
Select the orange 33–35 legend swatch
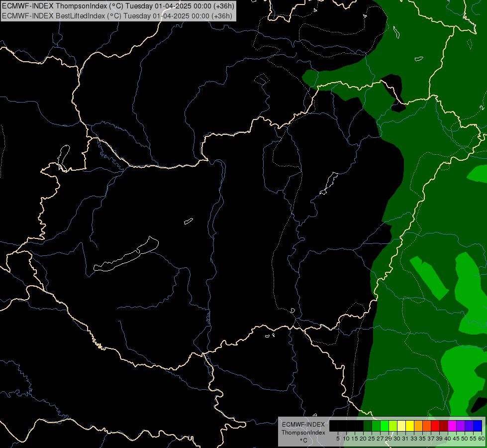418,426
